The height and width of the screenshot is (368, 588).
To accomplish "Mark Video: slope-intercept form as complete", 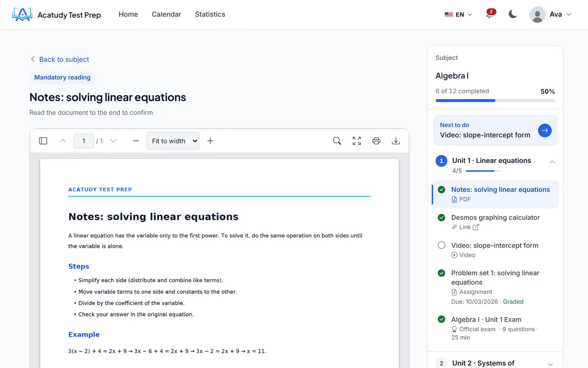I will [x=441, y=245].
